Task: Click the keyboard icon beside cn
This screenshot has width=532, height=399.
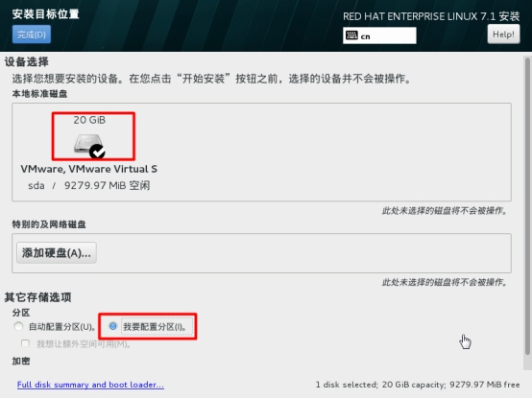Action: click(x=351, y=35)
